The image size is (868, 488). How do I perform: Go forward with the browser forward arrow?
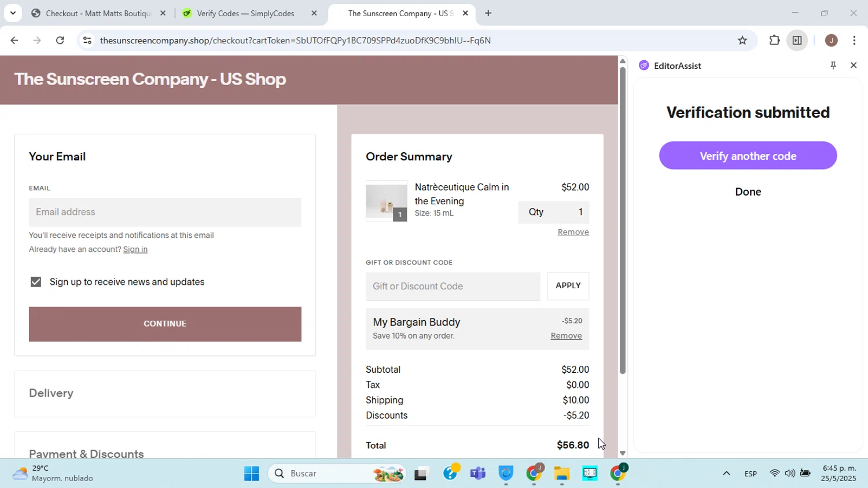click(x=37, y=41)
